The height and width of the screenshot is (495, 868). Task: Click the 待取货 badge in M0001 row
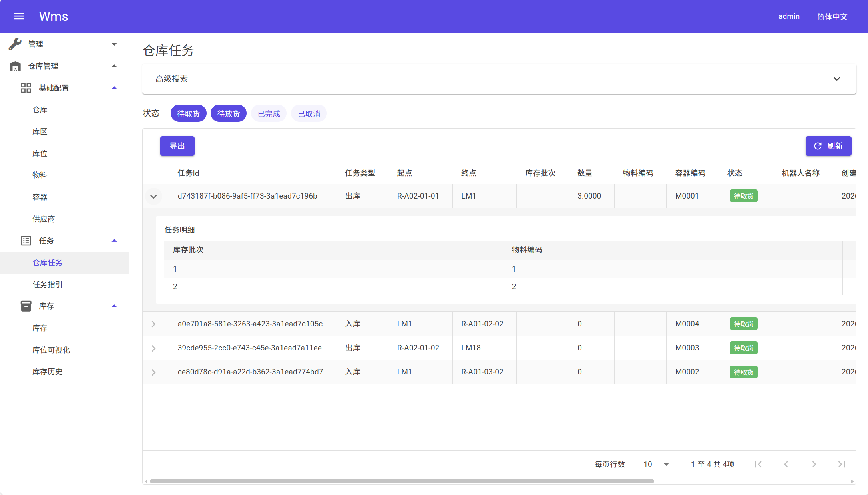744,196
